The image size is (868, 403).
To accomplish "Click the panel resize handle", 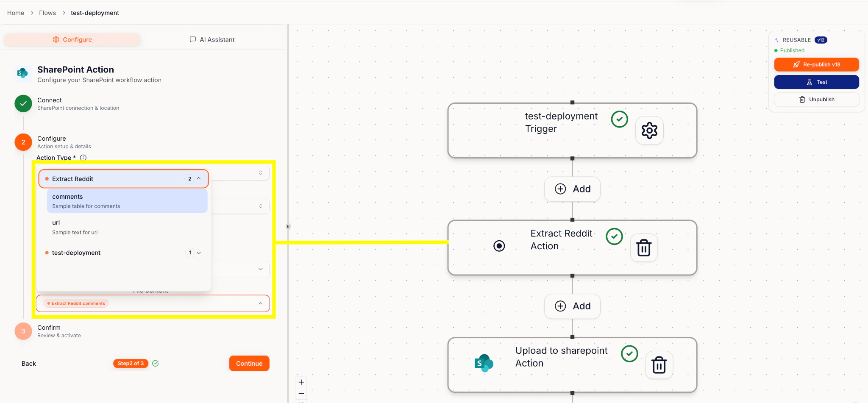I will pos(288,226).
